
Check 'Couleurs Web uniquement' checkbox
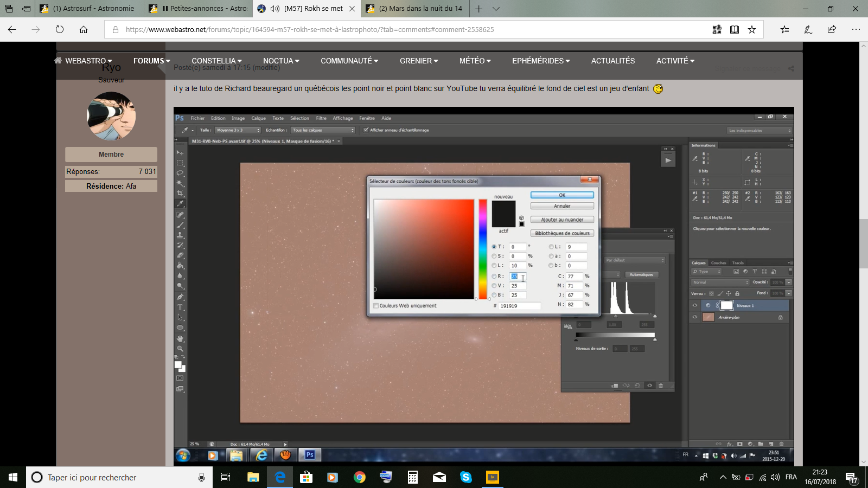pos(376,306)
